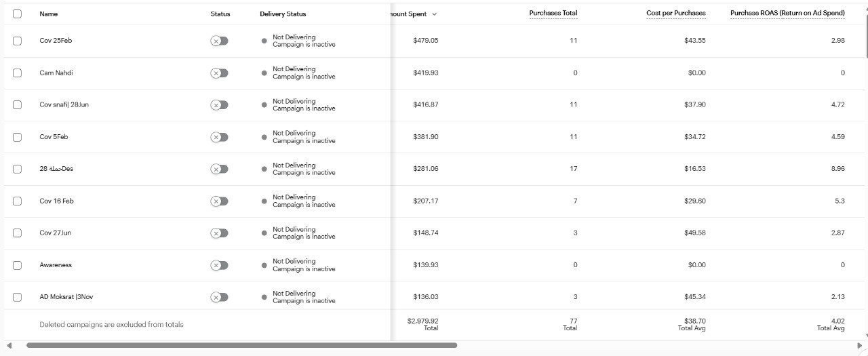The image size is (868, 356).
Task: Click the Purchases Total column header
Action: point(553,14)
